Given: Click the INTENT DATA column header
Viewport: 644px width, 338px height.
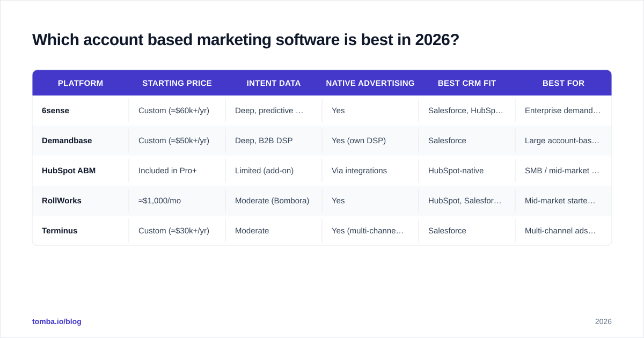Looking at the screenshot, I should click(x=274, y=83).
